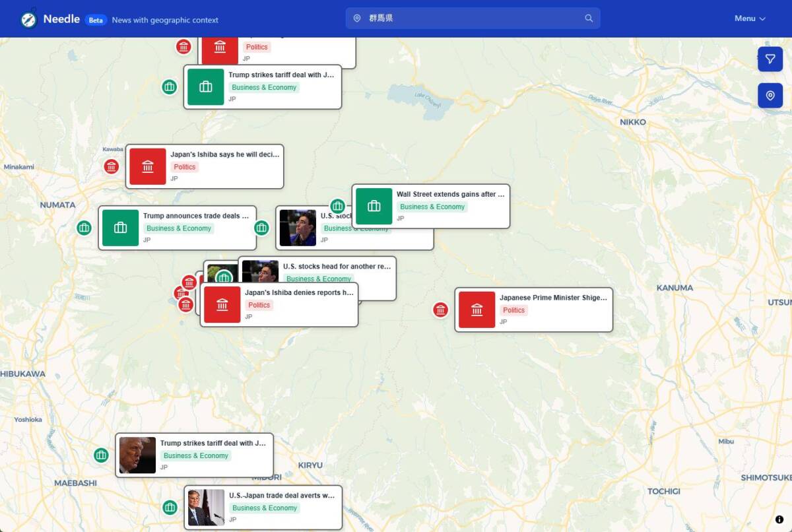Click red bank icon on Japanese Prime Minister card
The width and height of the screenshot is (792, 532).
point(477,310)
